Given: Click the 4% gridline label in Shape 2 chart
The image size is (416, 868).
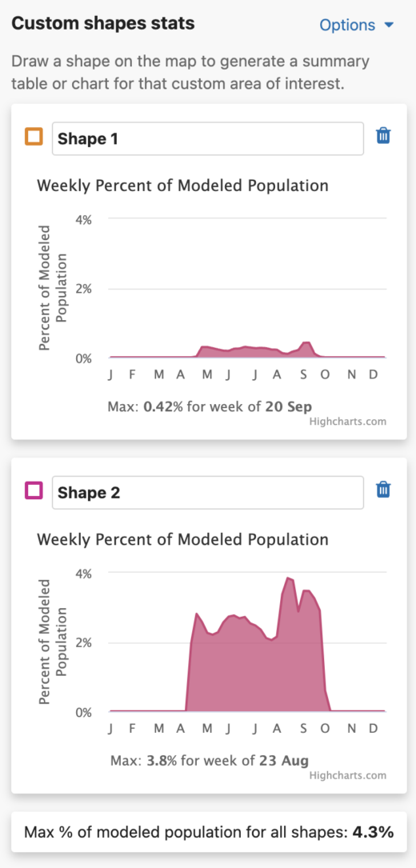Looking at the screenshot, I should 84,573.
